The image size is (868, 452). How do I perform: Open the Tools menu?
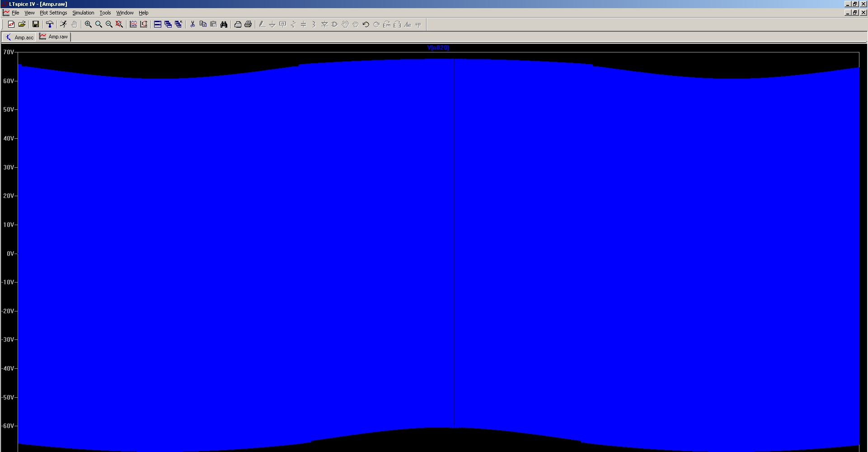coord(105,13)
